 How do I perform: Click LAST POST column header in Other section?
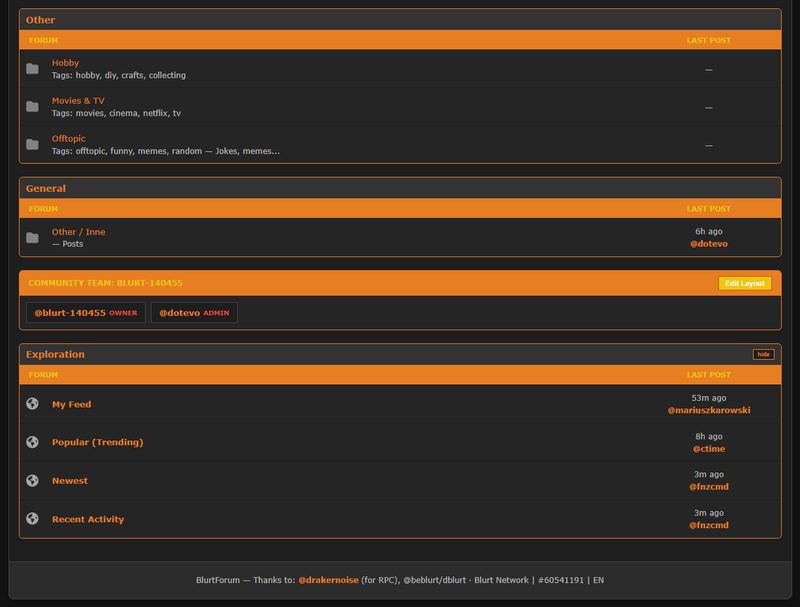click(x=709, y=40)
